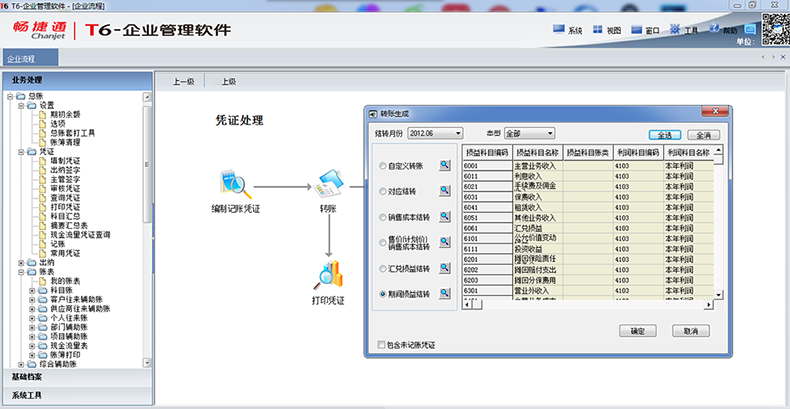790x409 pixels.
Task: Select the 自定义转账 radio option
Action: [x=383, y=166]
